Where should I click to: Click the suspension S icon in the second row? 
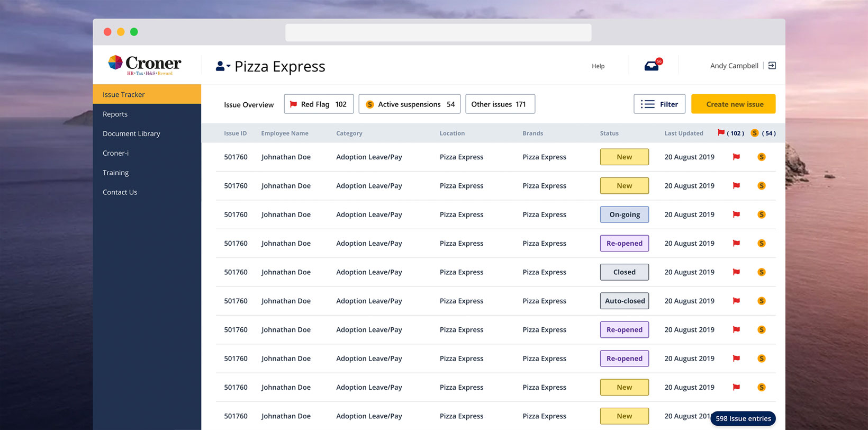pos(762,186)
